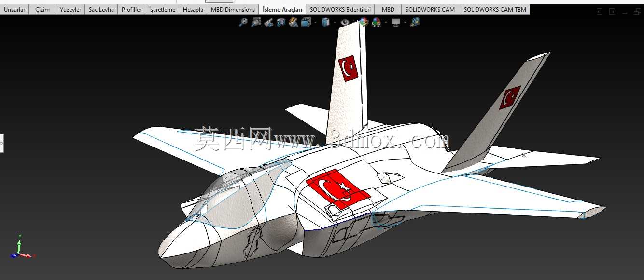The image size is (644, 280).
Task: Toggle Hide/Show Items eye icon
Action: (x=345, y=22)
